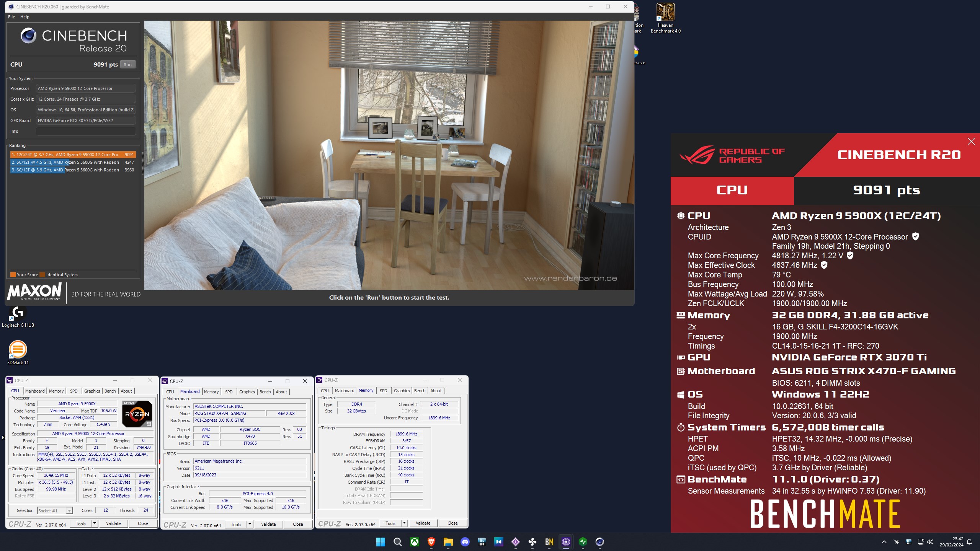Click BENCHMATE logo at panel bottom
This screenshot has width=980, height=551.
[825, 514]
